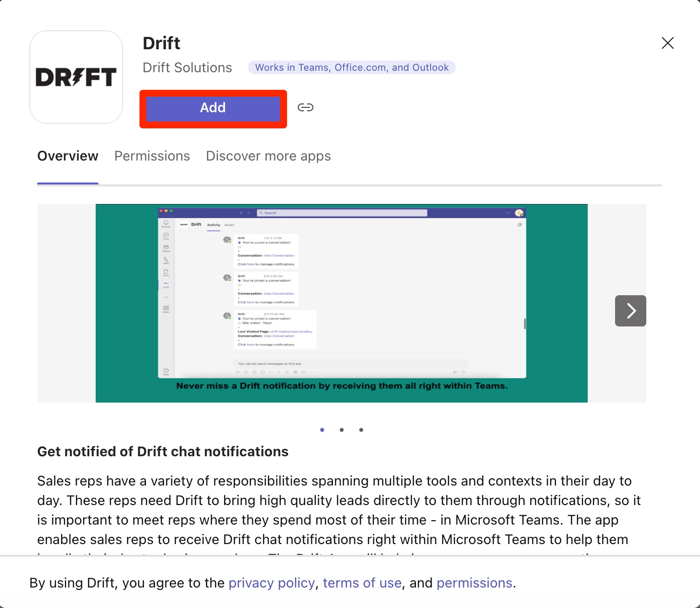Select the second carousel dot
Screen dimensions: 700x608
pos(342,430)
